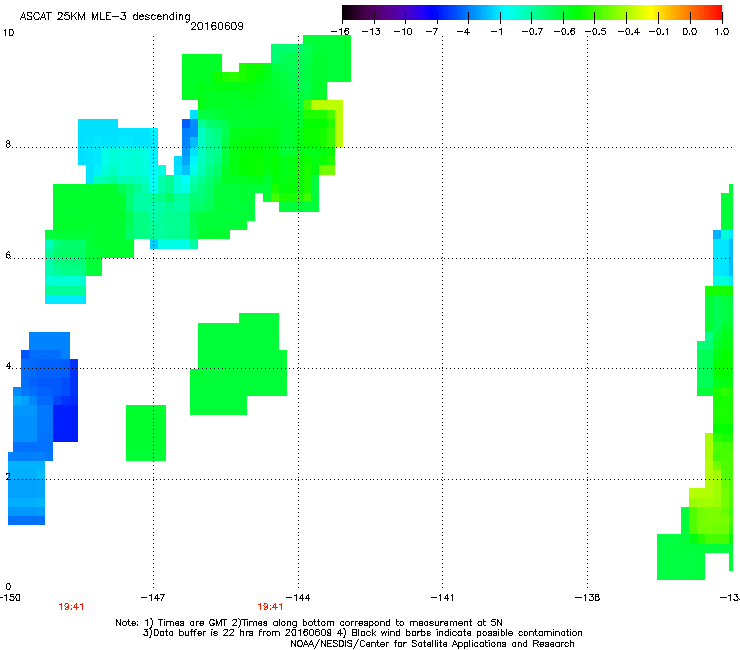Click the colorbar label -4
Viewport: 740px width, 650px height.
pyautogui.click(x=463, y=32)
